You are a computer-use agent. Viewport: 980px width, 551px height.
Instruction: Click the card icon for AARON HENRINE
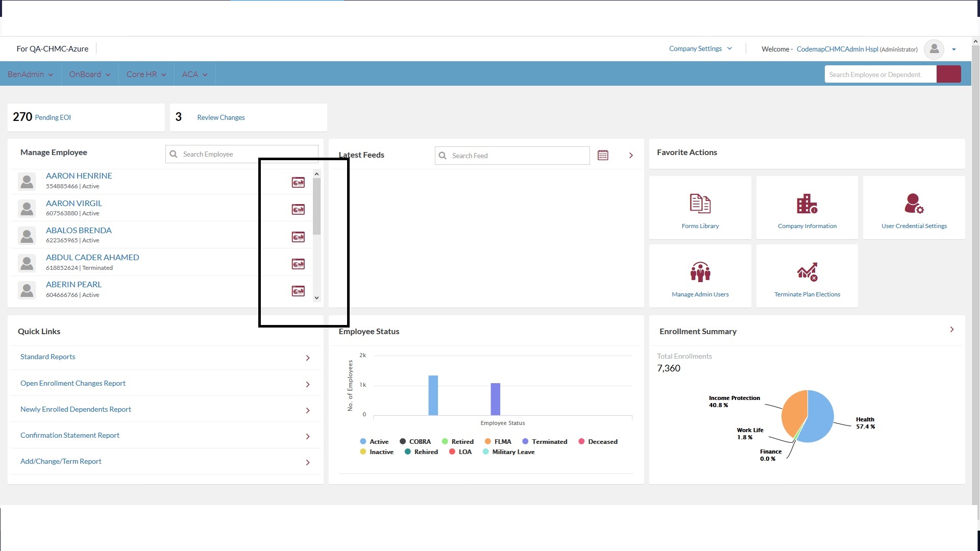click(x=298, y=182)
